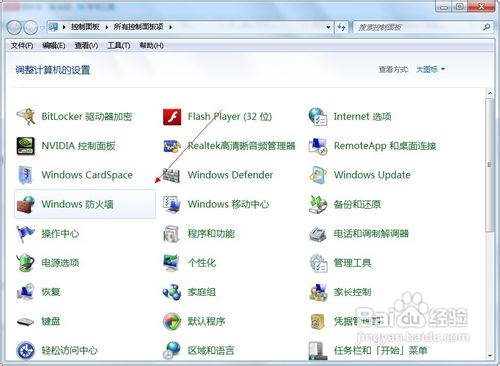Open the 管理工具 gear icon
The image size is (500, 366).
coord(318,263)
